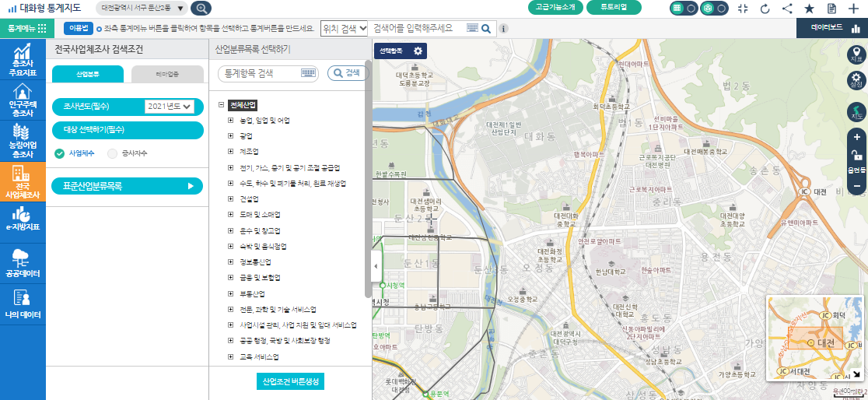Image resolution: width=868 pixels, height=400 pixels.
Task: Click the 튜토리얼 button
Action: click(615, 8)
